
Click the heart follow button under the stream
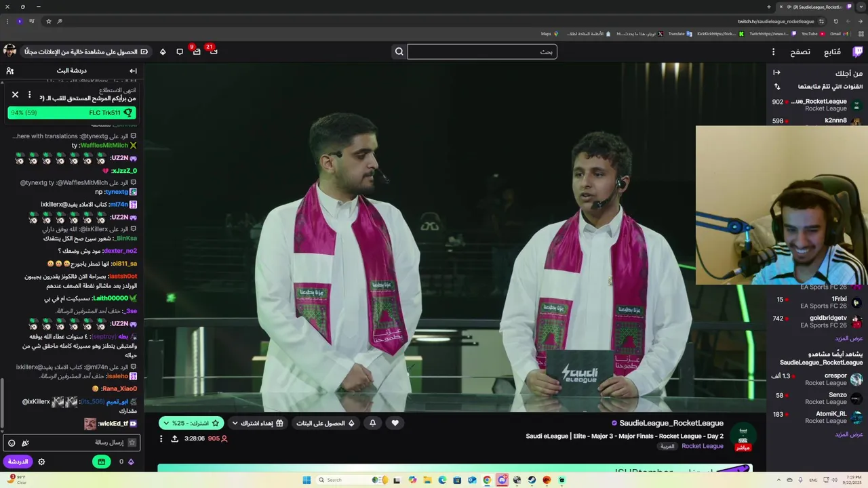[x=395, y=423]
